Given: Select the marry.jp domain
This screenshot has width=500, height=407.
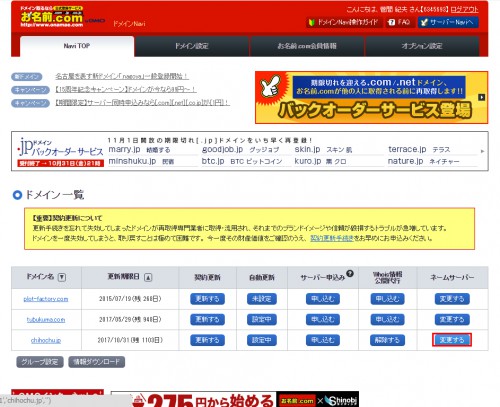Looking at the screenshot, I should click(124, 149).
